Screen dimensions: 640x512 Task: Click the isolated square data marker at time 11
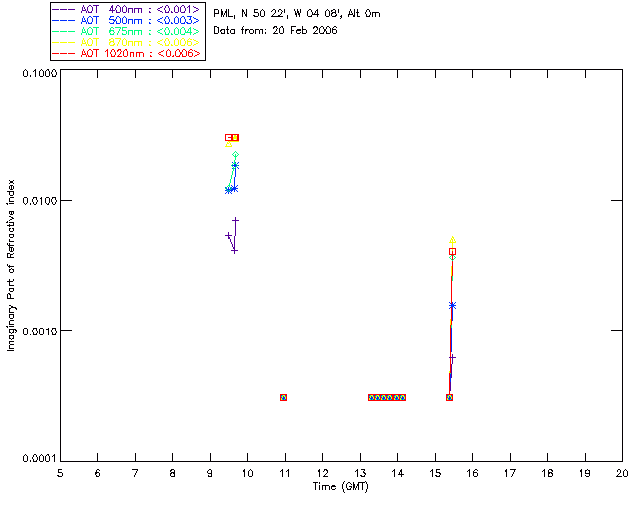(284, 397)
